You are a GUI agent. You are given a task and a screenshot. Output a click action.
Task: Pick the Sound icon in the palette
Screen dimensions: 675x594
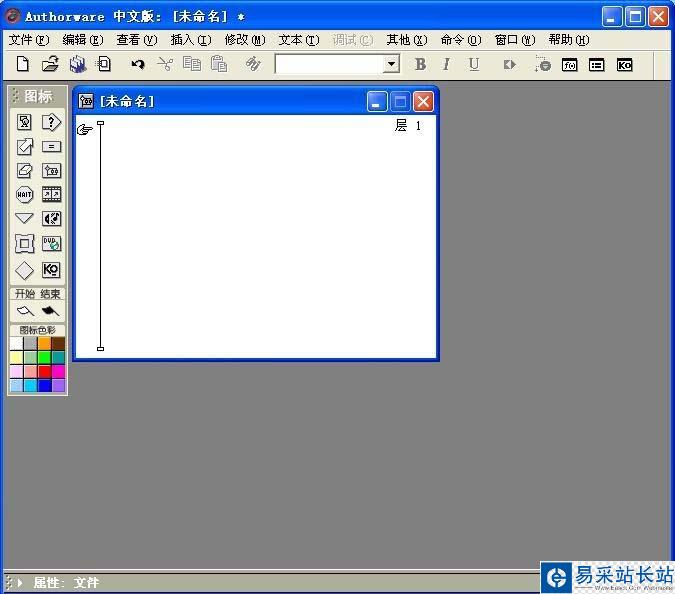pos(51,219)
